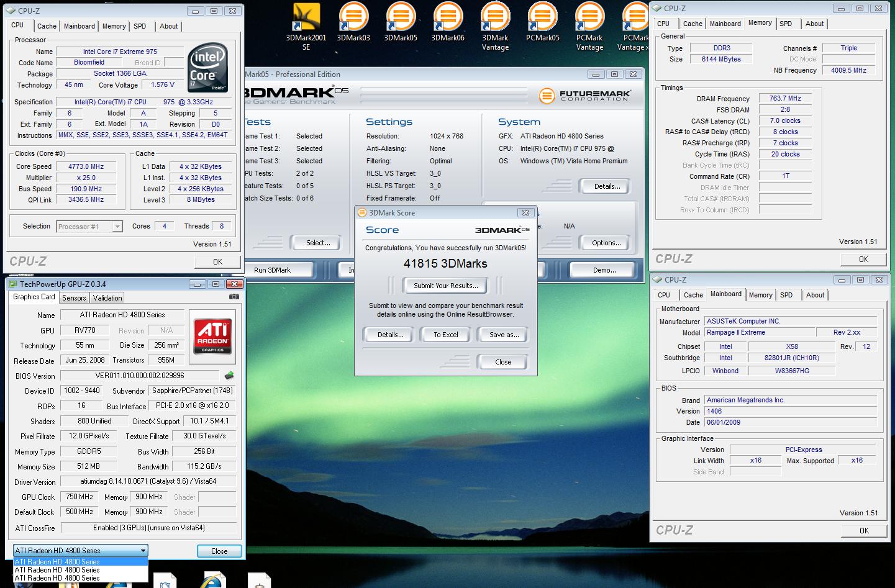Click the Intel Core i7 logo in CPU-Z

(207, 67)
